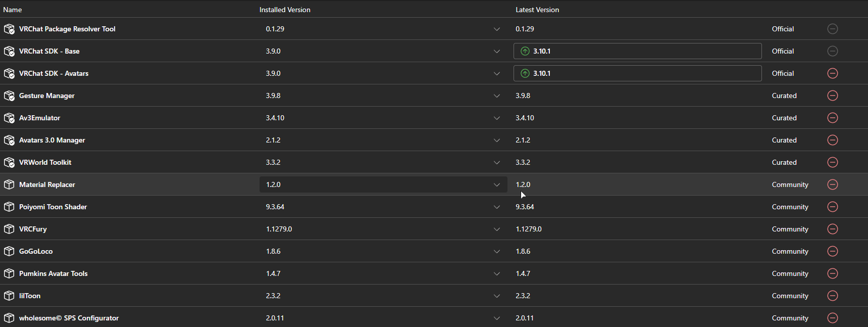This screenshot has width=868, height=327.
Task: Click the 1.1279.0 latest version of VRCFury
Action: [529, 229]
